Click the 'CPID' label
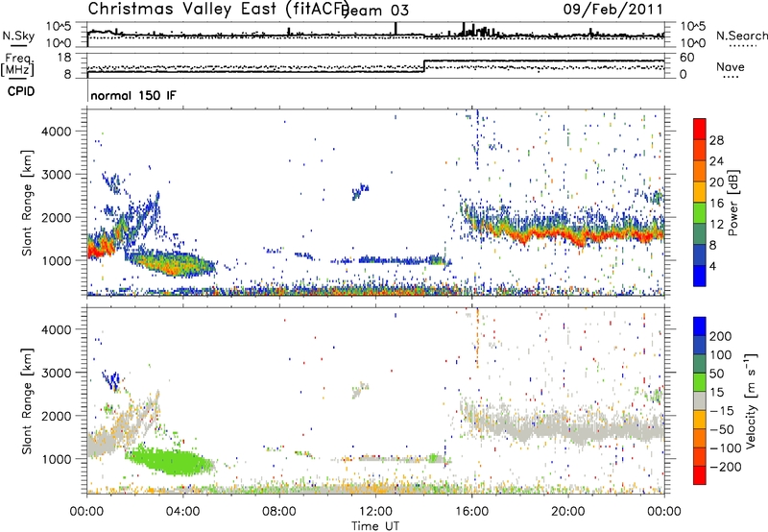This screenshot has width=768, height=532. [21, 91]
